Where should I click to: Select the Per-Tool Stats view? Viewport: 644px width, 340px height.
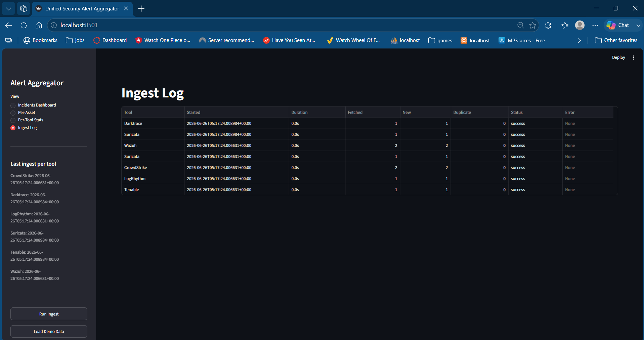tap(27, 120)
